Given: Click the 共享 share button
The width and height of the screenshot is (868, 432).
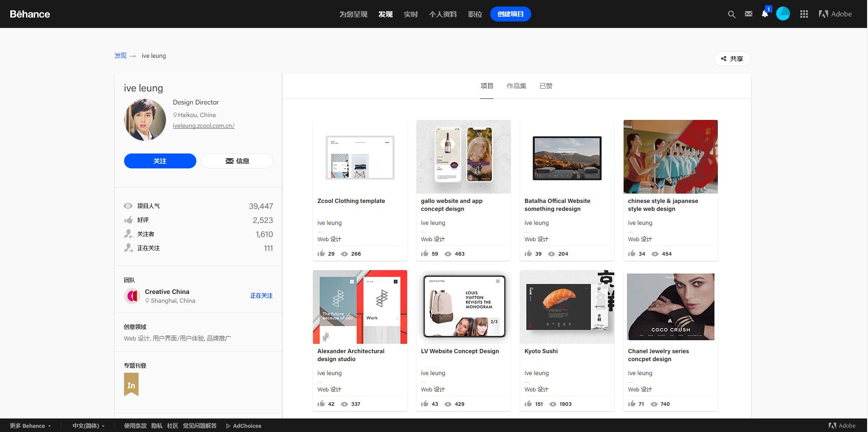Looking at the screenshot, I should point(732,59).
